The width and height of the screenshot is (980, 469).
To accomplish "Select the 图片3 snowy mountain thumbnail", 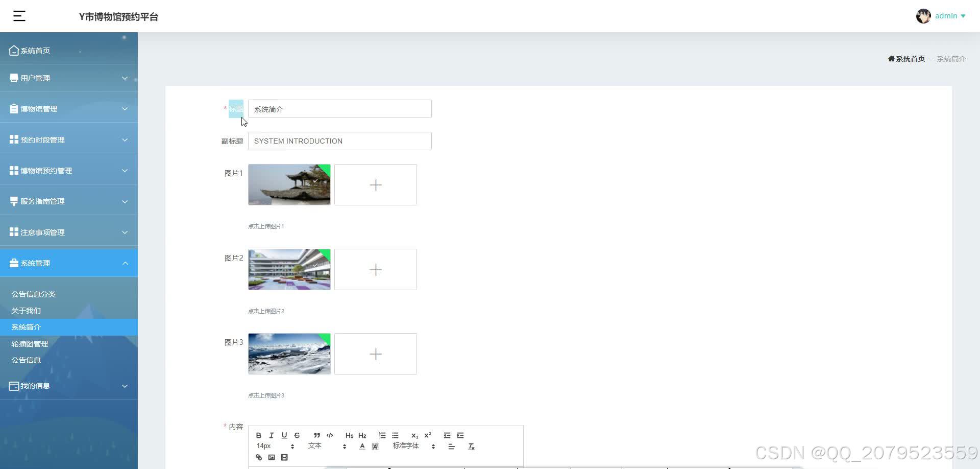I will [x=289, y=354].
